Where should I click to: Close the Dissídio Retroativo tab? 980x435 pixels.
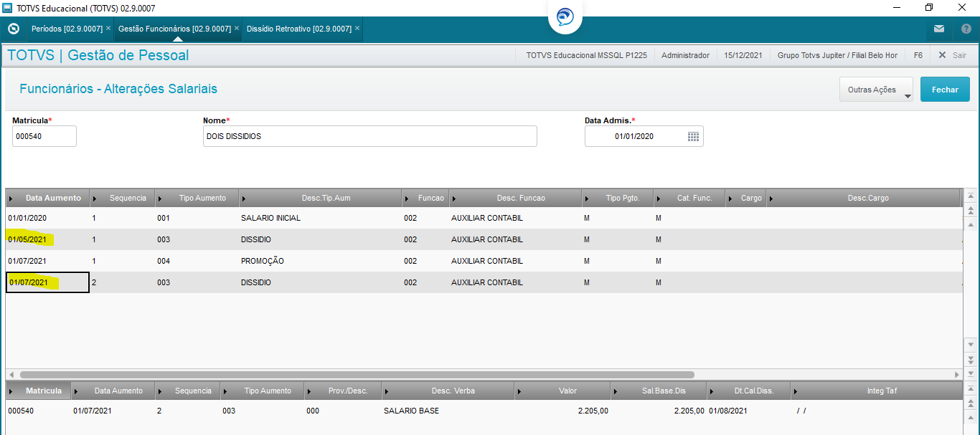pos(357,28)
